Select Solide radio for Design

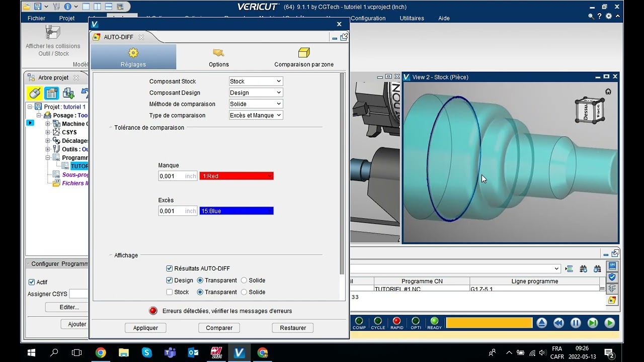click(244, 280)
